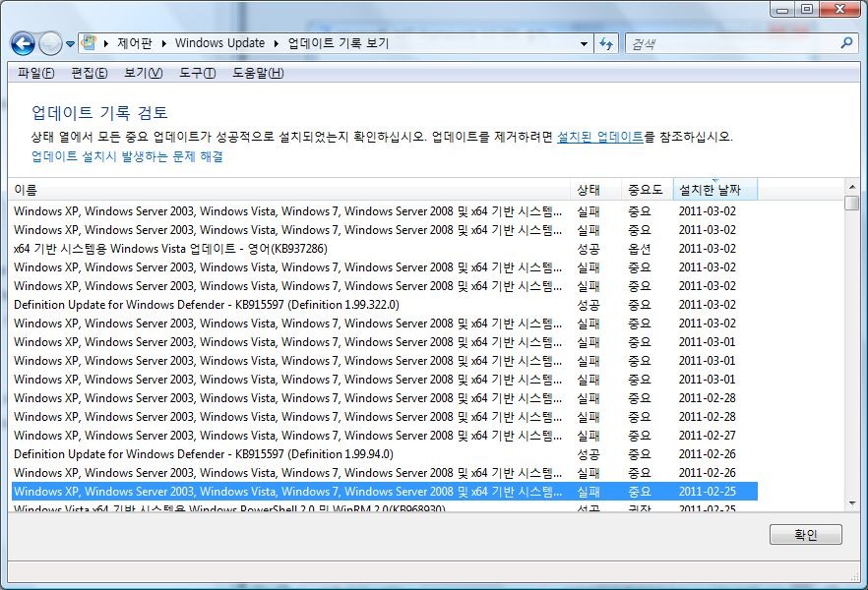Viewport: 868px width, 590px height.
Task: Sort by the 상태 column header
Action: (595, 190)
